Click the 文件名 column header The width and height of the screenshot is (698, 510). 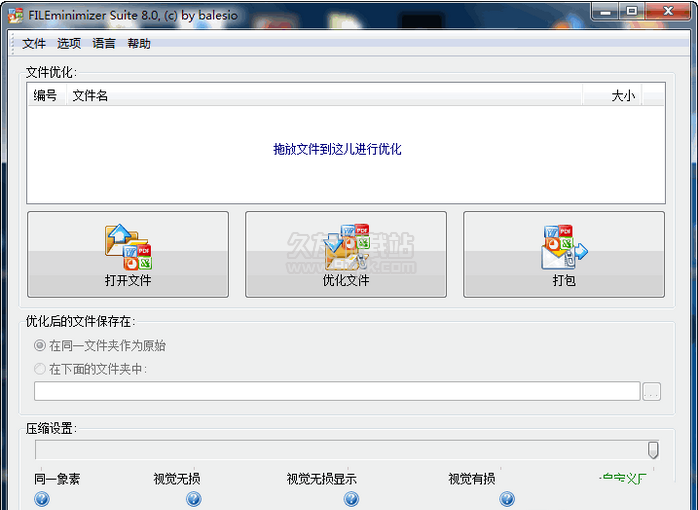pyautogui.click(x=324, y=95)
